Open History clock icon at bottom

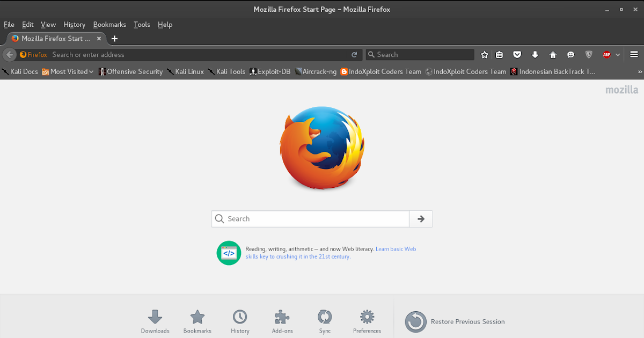pyautogui.click(x=239, y=317)
